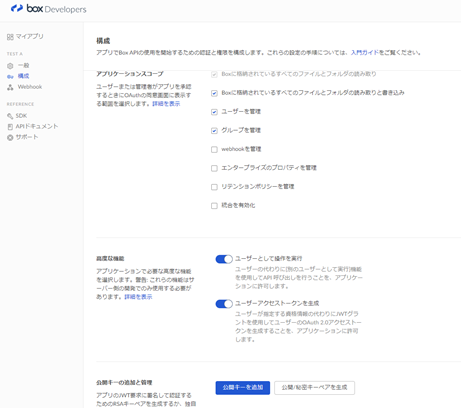This screenshot has width=461, height=408.
Task: Click the APIドキュメント document icon
Action: (10, 127)
